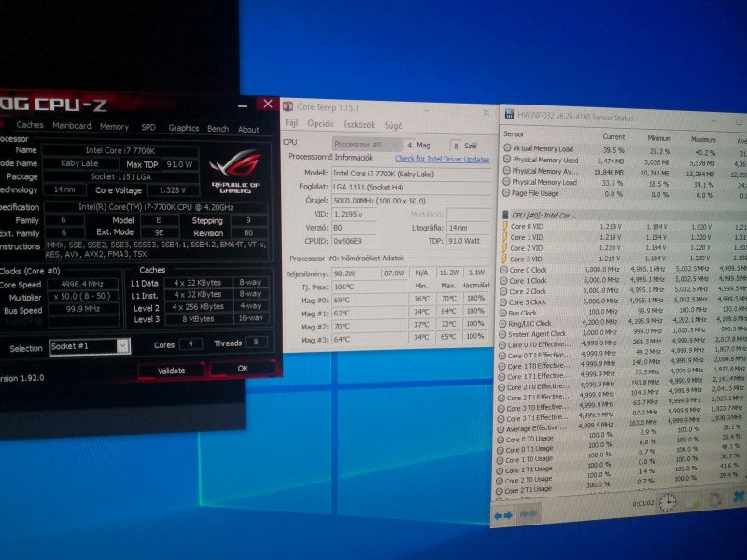Viewport: 747px width, 560px height.
Task: Click the lightning icon next to Core 0 VID
Action: 505,226
